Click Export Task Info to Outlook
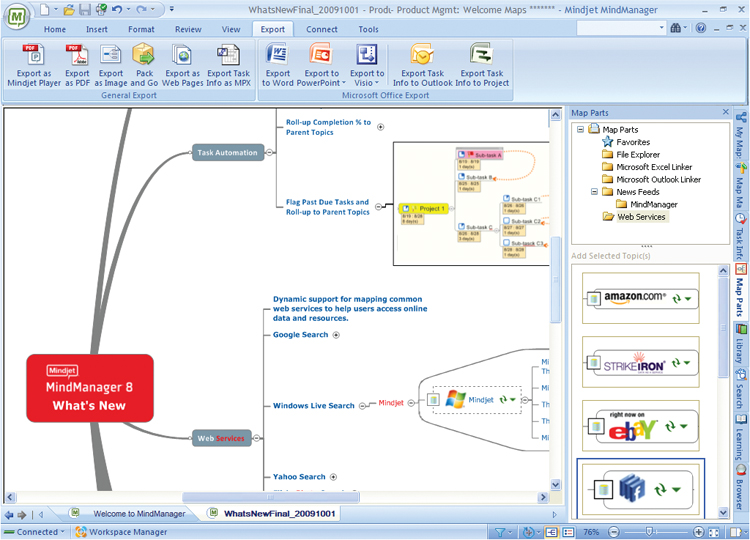This screenshot has height=540, width=750. tap(422, 65)
